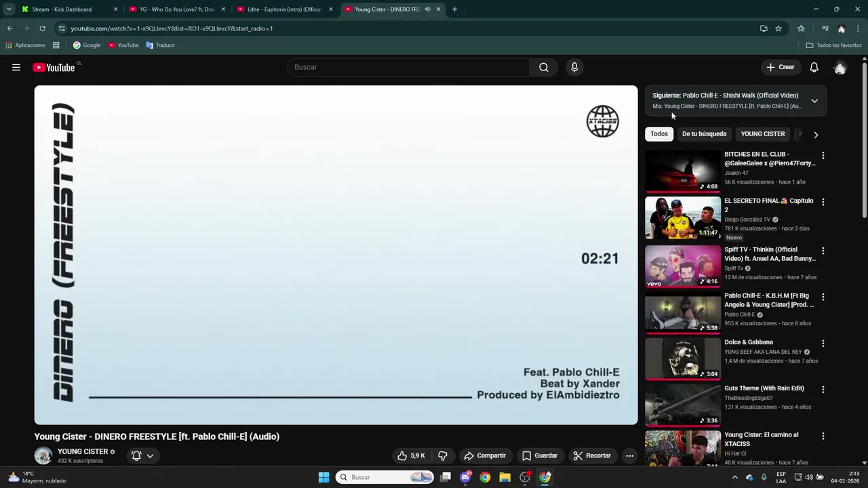This screenshot has height=488, width=868.
Task: Dislike the video
Action: pos(443,455)
